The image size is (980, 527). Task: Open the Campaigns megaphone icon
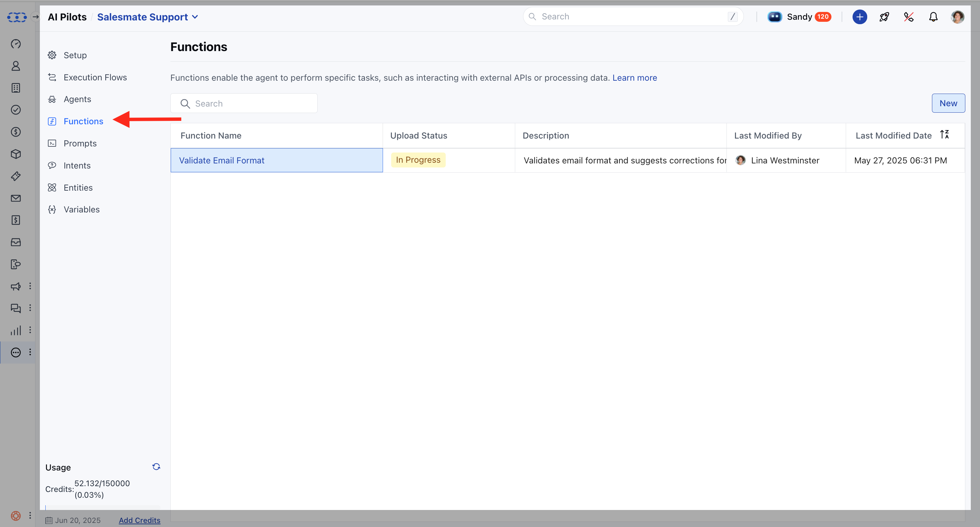point(16,286)
